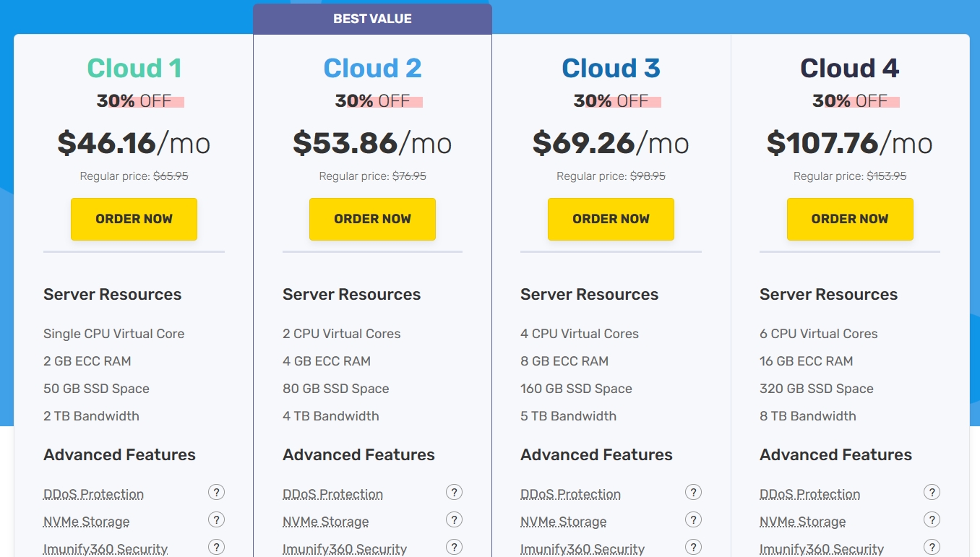Order the Cloud 1 plan
This screenshot has height=557, width=980.
[134, 219]
